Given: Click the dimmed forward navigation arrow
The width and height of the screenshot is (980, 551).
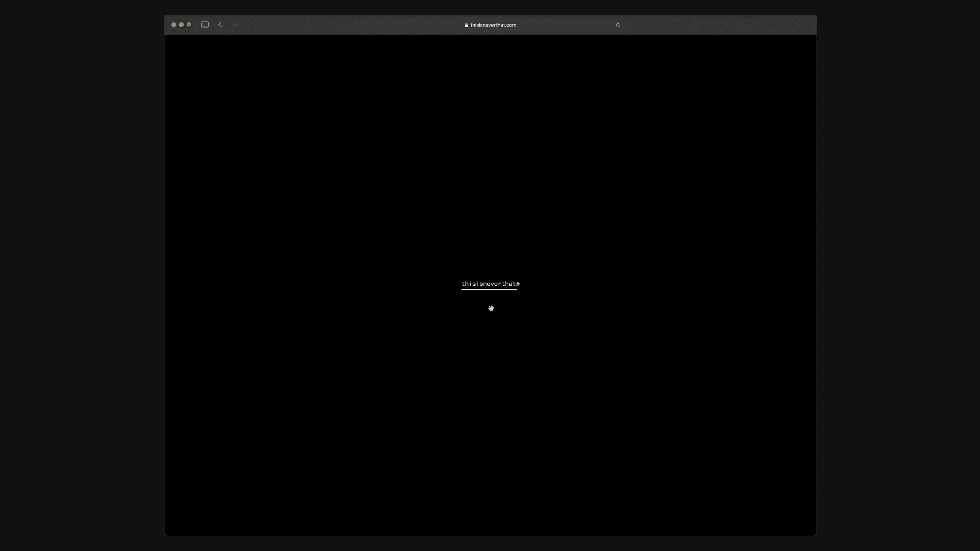Looking at the screenshot, I should [x=234, y=24].
